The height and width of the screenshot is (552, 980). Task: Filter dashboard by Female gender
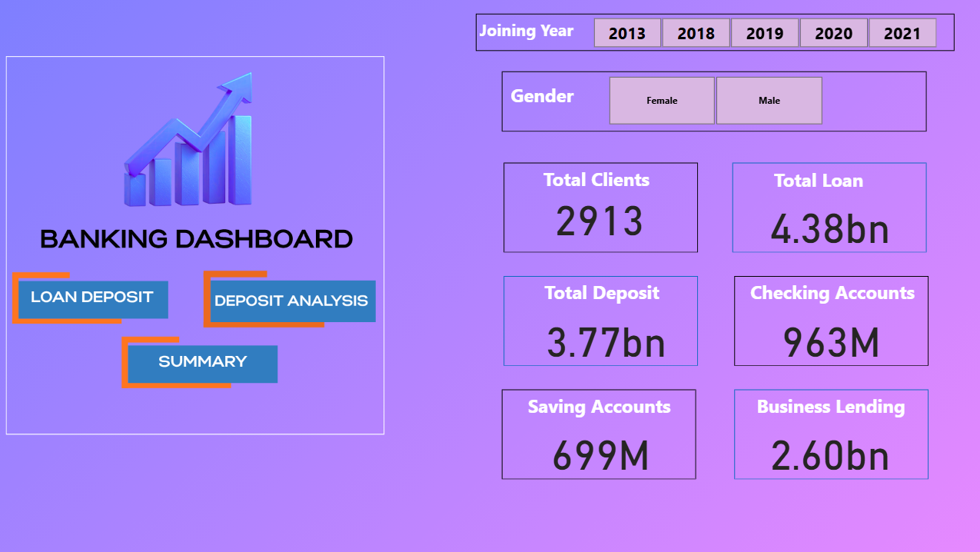click(x=661, y=100)
